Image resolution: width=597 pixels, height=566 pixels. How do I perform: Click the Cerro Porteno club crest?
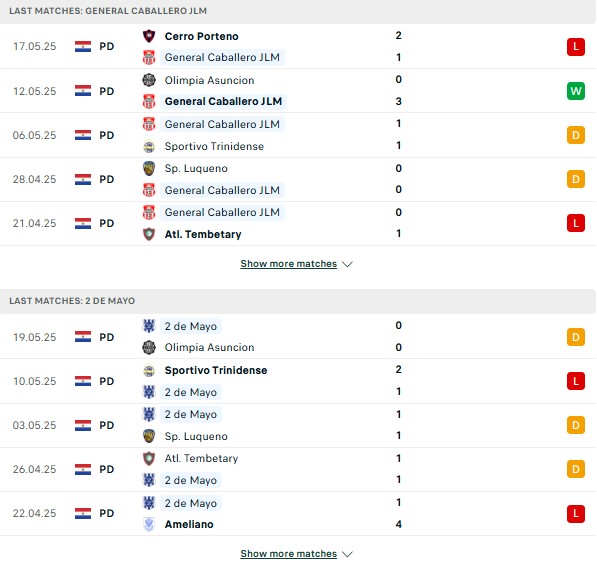coord(149,36)
